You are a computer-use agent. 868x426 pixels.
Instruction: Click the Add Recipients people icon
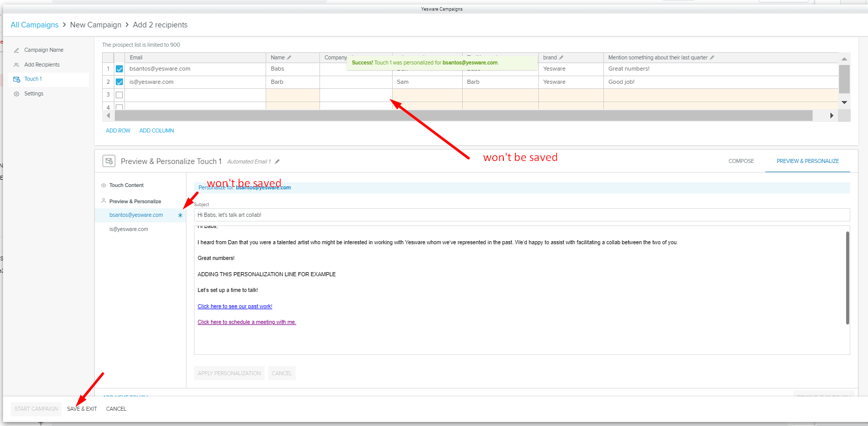point(16,65)
